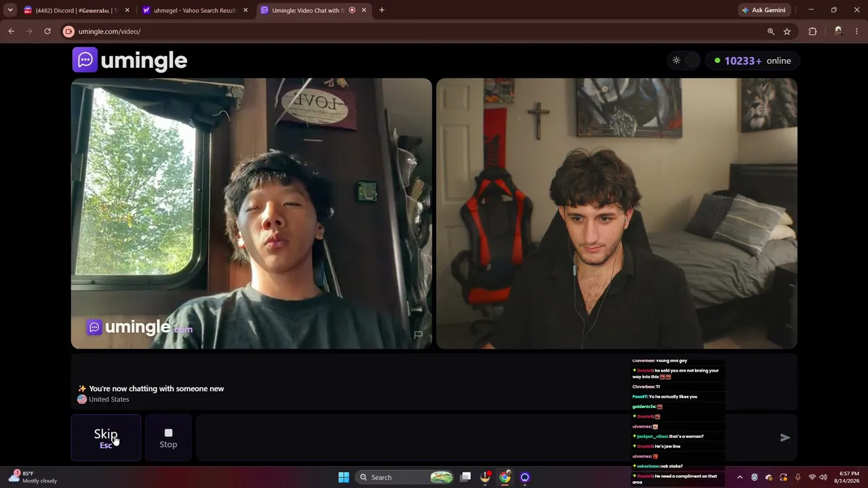Image resolution: width=868 pixels, height=488 pixels.
Task: Show hidden system tray icons
Action: click(739, 477)
